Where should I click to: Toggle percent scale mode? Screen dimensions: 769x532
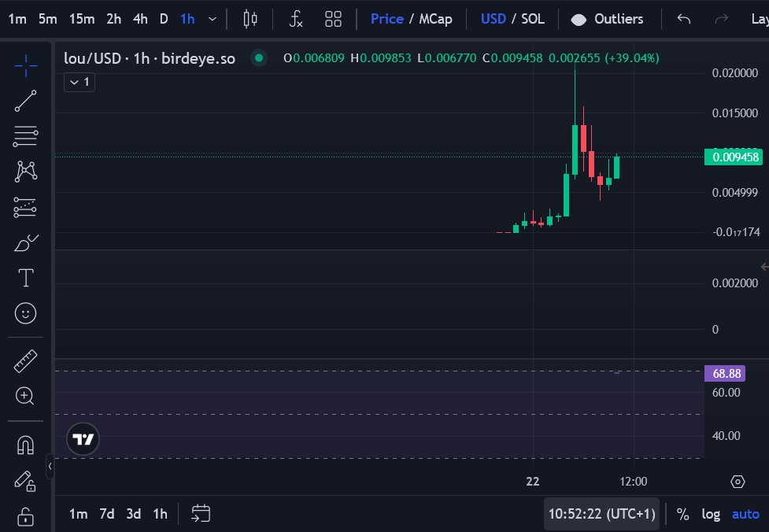682,514
